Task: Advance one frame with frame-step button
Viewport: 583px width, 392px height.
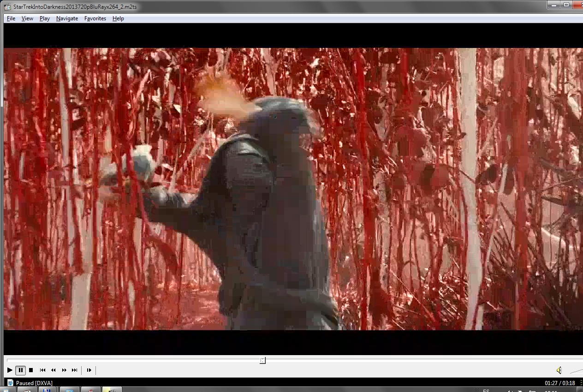Action: tap(89, 370)
